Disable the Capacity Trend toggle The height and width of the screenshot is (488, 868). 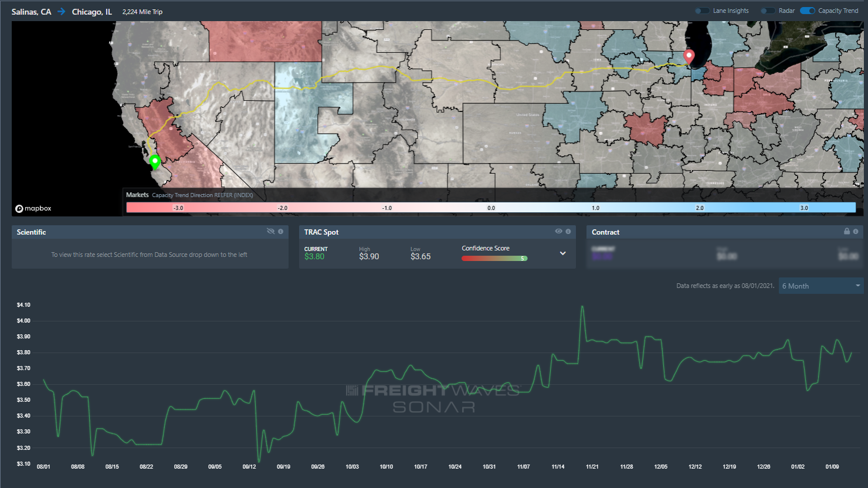[x=808, y=11]
